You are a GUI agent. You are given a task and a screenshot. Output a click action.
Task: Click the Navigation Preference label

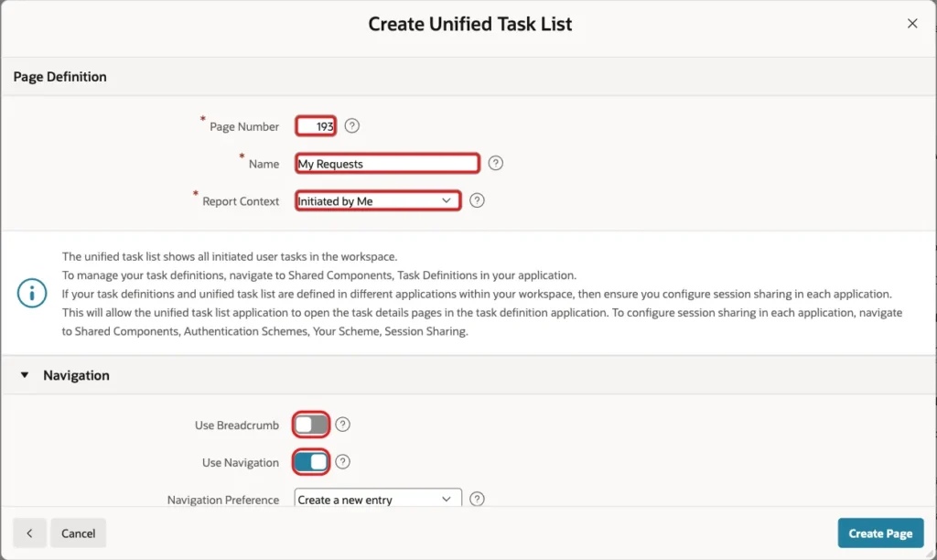tap(223, 500)
